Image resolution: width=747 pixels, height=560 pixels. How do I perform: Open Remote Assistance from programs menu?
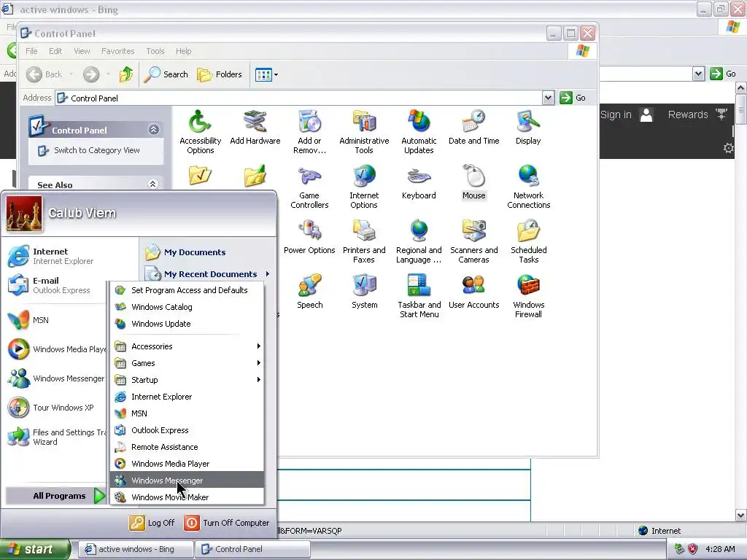click(x=187, y=447)
